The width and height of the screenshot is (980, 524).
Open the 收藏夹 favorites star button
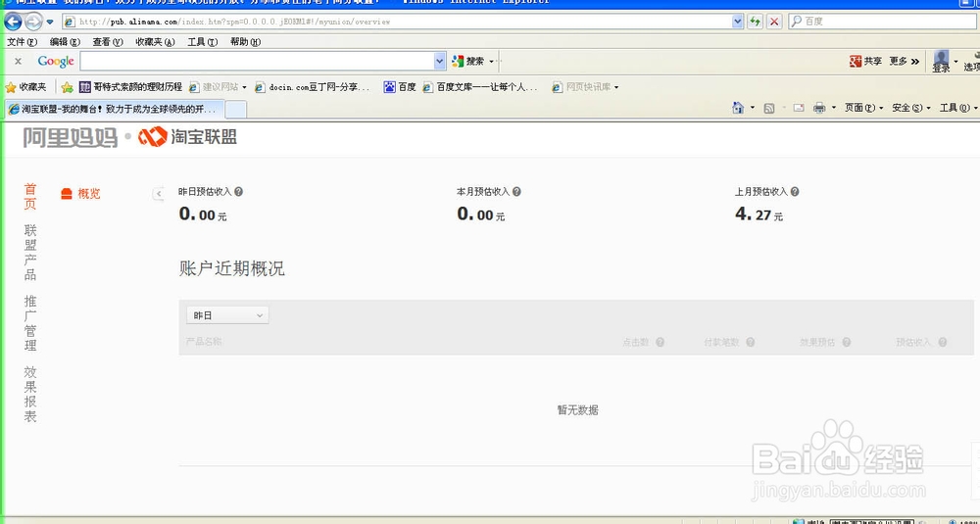25,87
